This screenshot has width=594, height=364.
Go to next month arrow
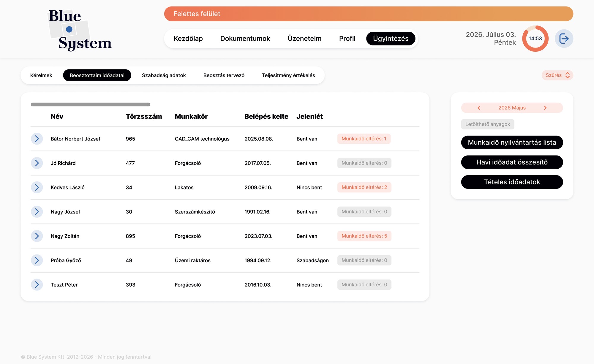point(545,108)
